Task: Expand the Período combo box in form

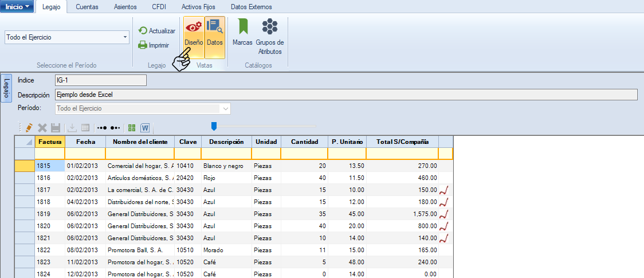Action: tap(226, 108)
